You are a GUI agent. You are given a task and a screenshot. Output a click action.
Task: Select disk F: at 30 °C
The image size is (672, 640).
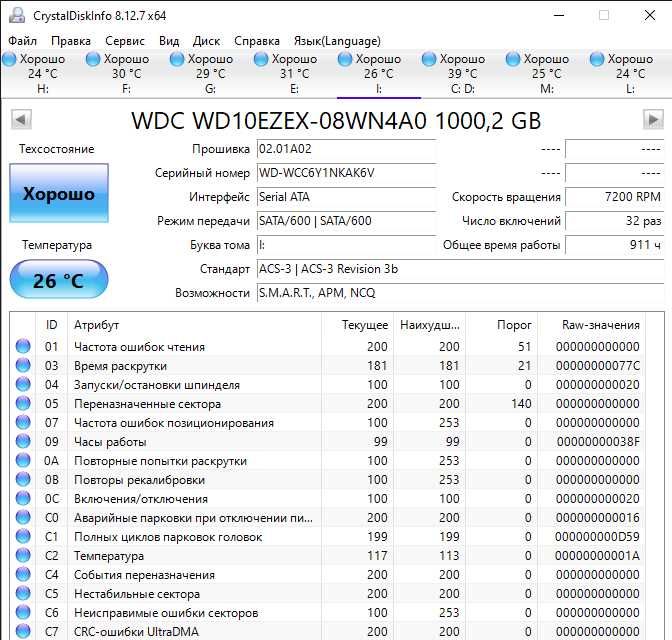[126, 74]
